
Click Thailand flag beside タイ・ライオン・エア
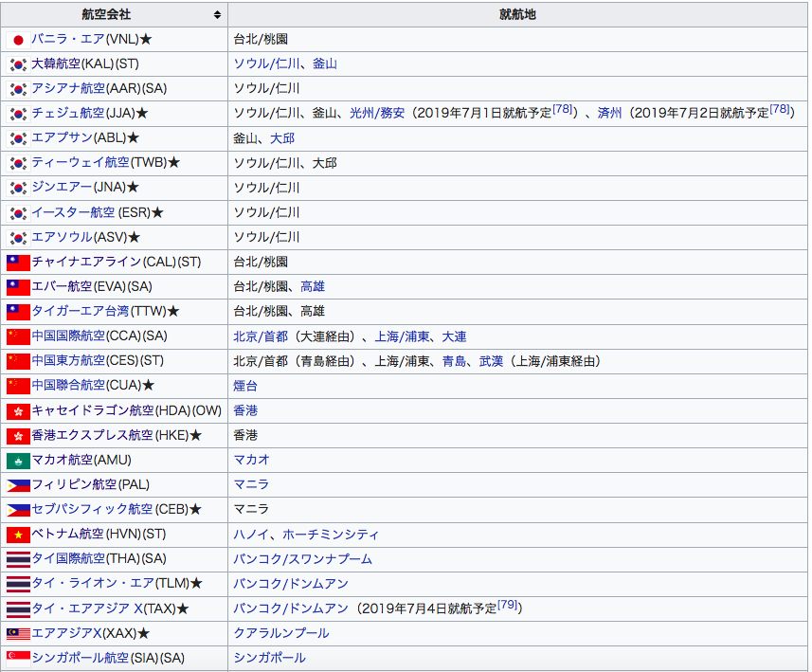18,584
